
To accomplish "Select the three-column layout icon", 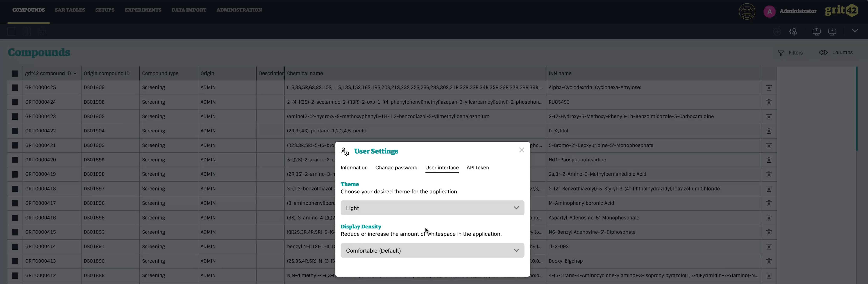I will 27,32.
